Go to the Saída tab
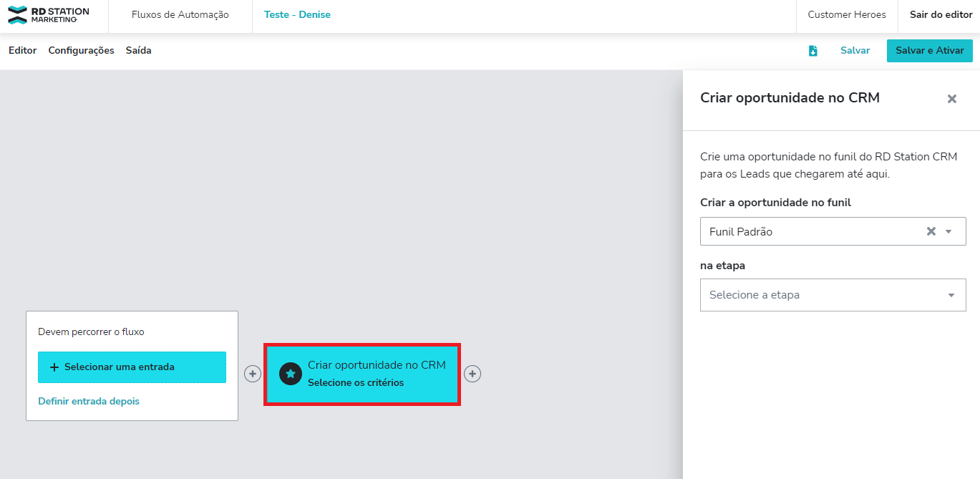Screen dimensions: 980x479 [138, 51]
